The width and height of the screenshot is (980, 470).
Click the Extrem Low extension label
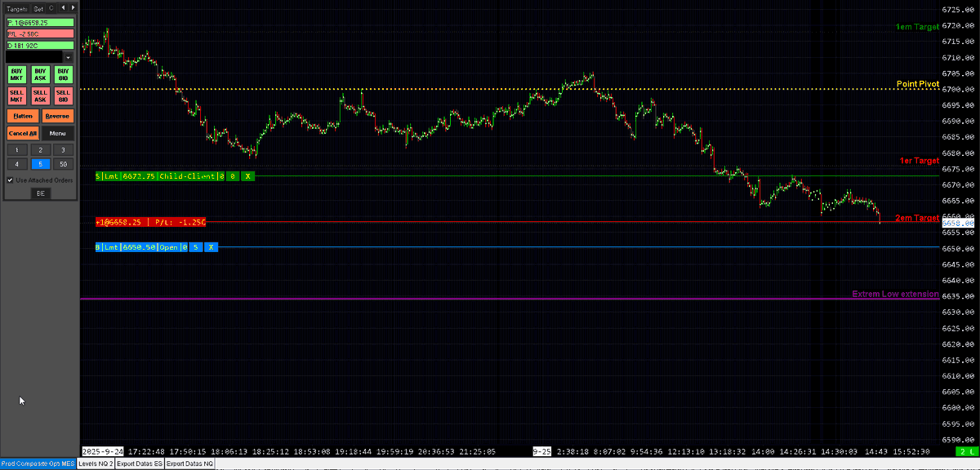[895, 294]
